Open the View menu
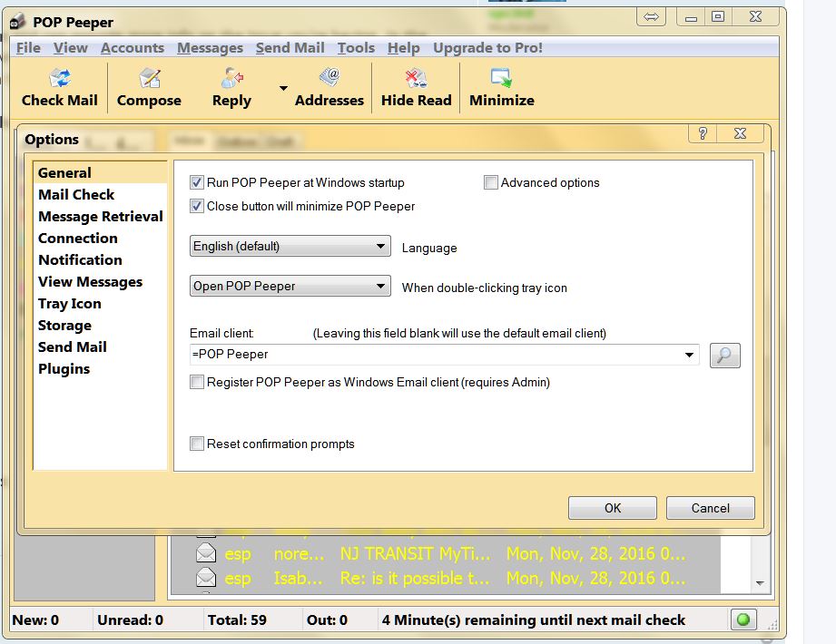This screenshot has height=644, width=836. tap(71, 48)
